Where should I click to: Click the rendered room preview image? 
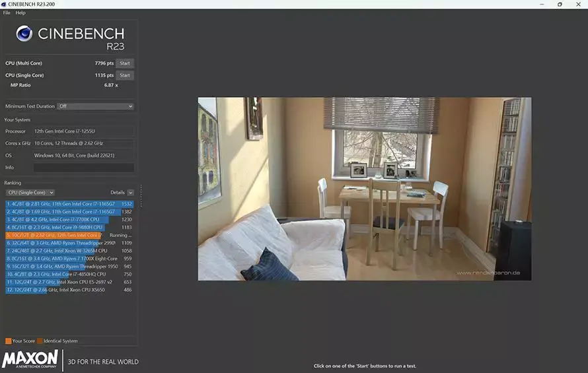365,189
